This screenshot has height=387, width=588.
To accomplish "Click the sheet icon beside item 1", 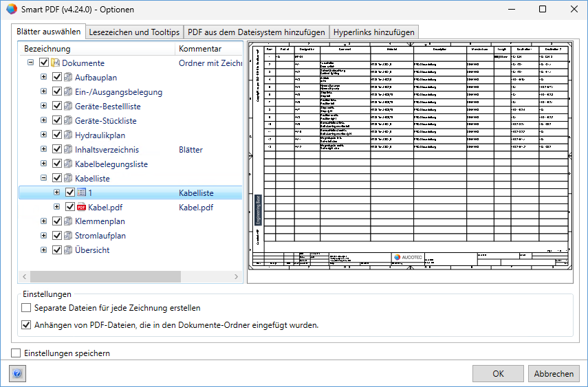I will click(81, 192).
